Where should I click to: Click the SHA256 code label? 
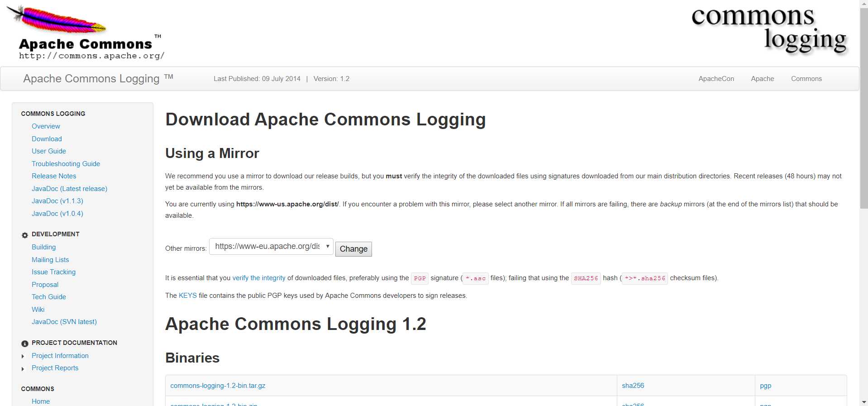(x=586, y=278)
